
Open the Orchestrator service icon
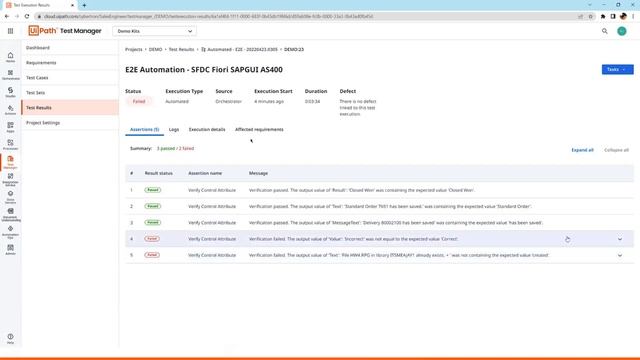10,75
